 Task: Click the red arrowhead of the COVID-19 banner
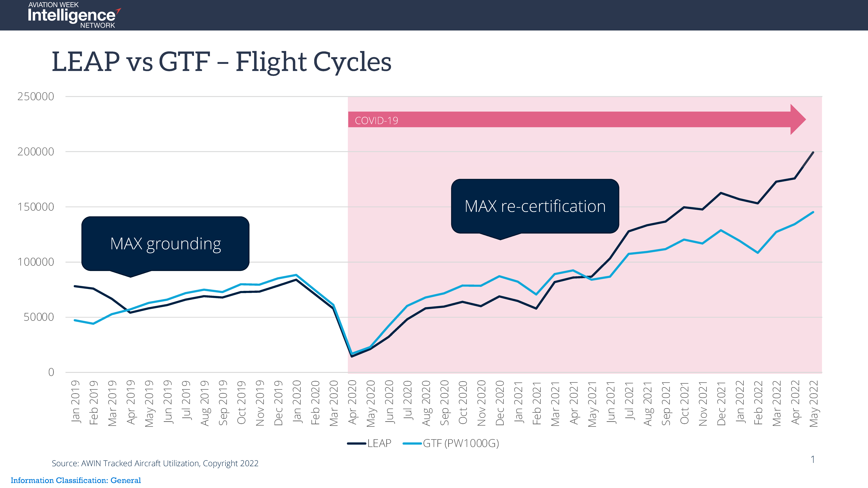click(x=797, y=120)
